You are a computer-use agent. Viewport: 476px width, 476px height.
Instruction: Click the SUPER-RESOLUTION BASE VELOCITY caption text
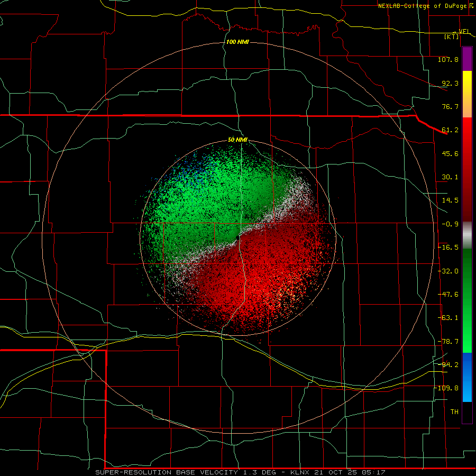point(168,472)
